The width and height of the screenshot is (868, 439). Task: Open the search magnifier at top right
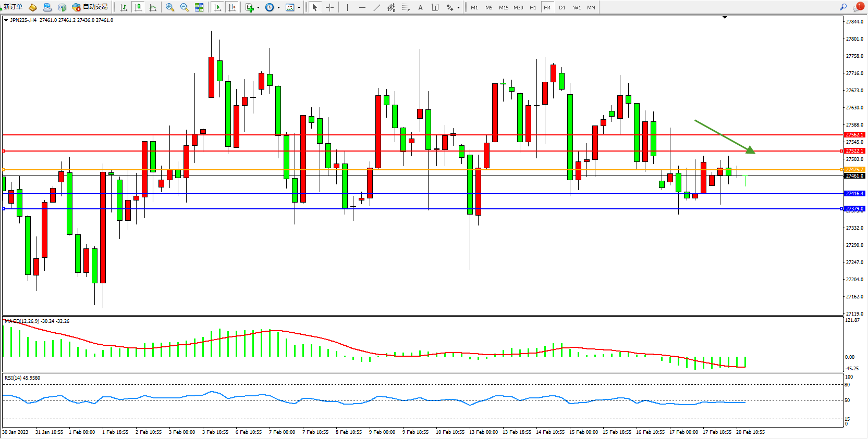(843, 7)
